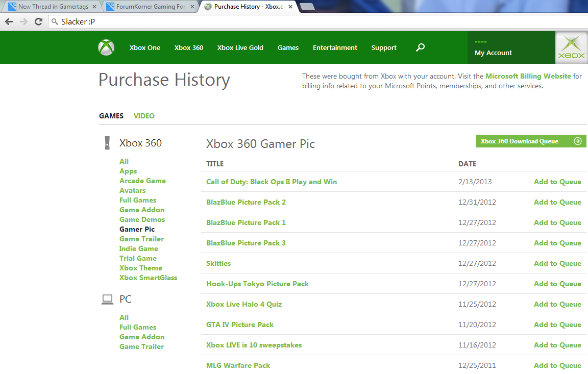588x374 pixels.
Task: Open Xbox 360 Download Queue
Action: tap(531, 141)
